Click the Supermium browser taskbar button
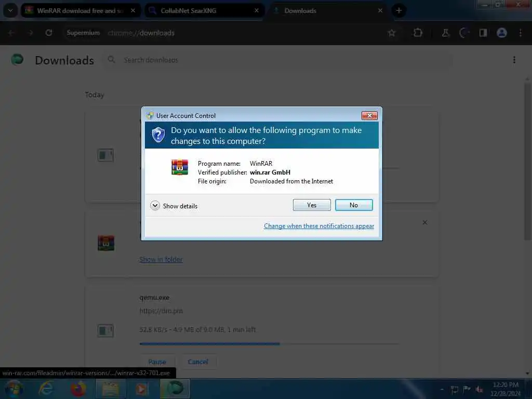Image resolution: width=532 pixels, height=399 pixels. tap(175, 389)
